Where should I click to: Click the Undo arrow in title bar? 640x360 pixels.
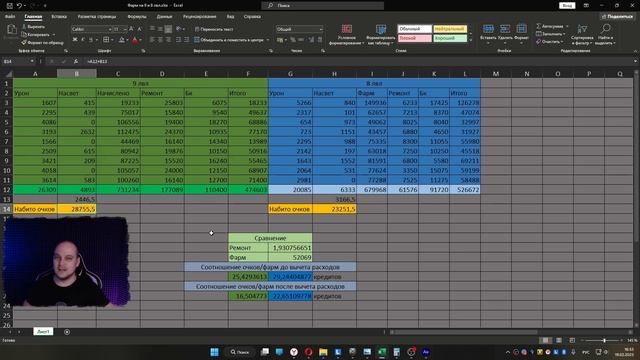click(19, 6)
